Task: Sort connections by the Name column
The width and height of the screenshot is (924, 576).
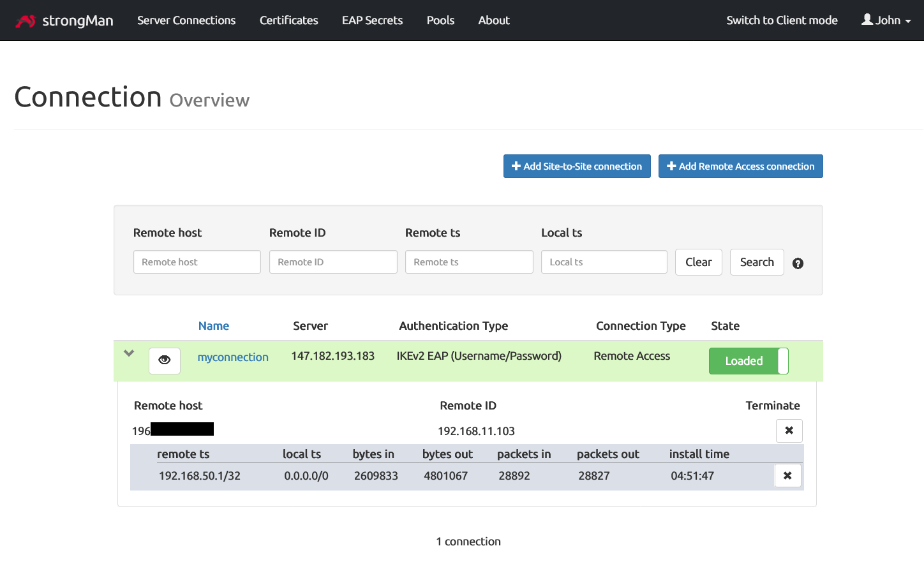Action: (x=214, y=326)
